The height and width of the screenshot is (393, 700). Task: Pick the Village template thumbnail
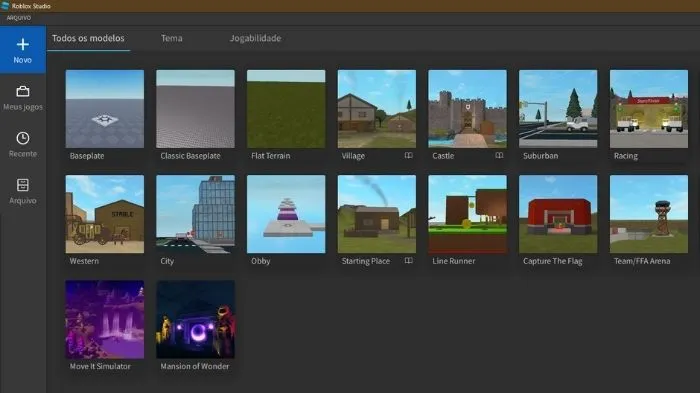(x=377, y=109)
